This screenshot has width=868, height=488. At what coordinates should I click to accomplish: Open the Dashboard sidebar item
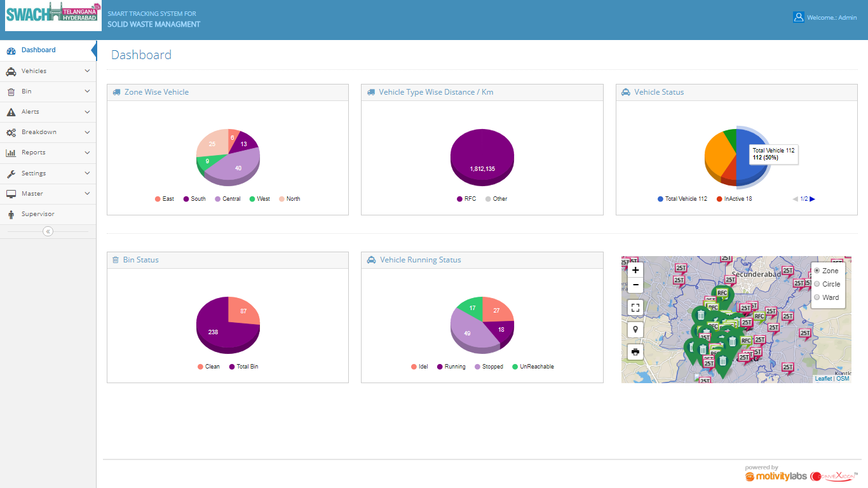point(38,50)
